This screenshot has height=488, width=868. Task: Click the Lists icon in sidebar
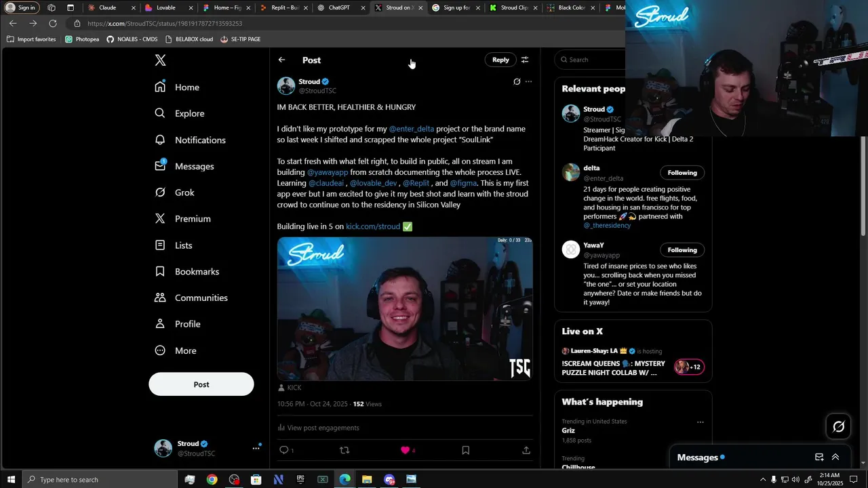[x=160, y=245]
